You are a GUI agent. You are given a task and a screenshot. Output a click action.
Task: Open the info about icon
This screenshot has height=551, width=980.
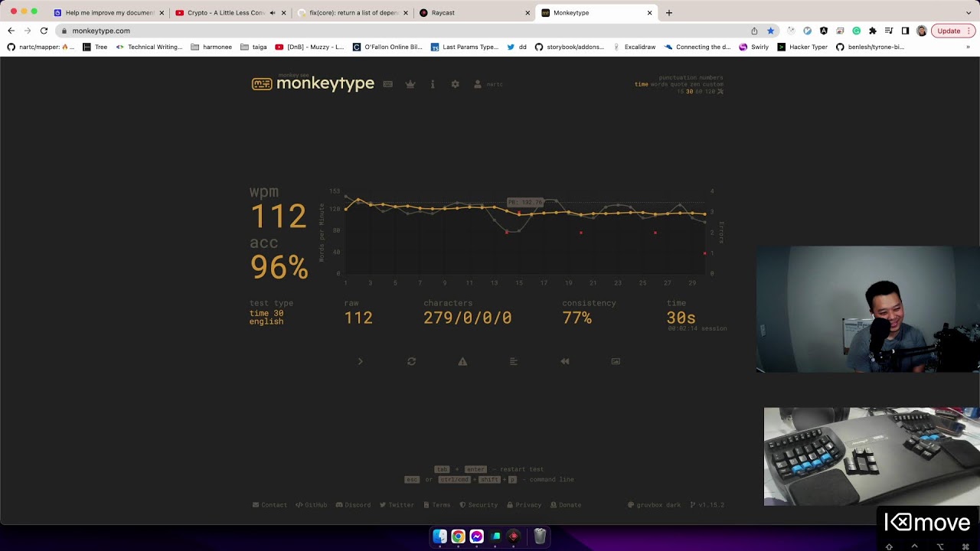(x=433, y=84)
